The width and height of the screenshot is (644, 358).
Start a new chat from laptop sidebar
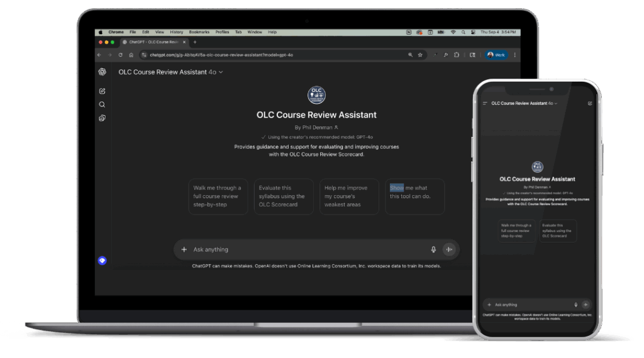click(x=103, y=91)
